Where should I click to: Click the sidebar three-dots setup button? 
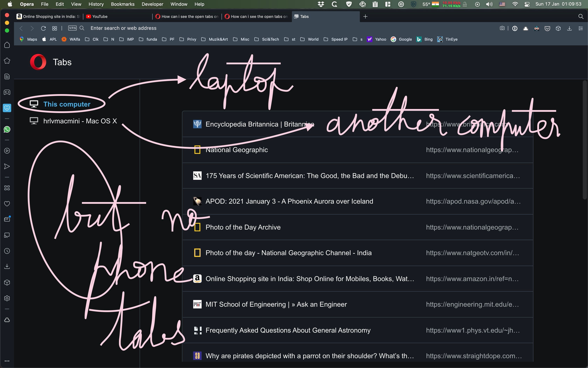pos(7,361)
